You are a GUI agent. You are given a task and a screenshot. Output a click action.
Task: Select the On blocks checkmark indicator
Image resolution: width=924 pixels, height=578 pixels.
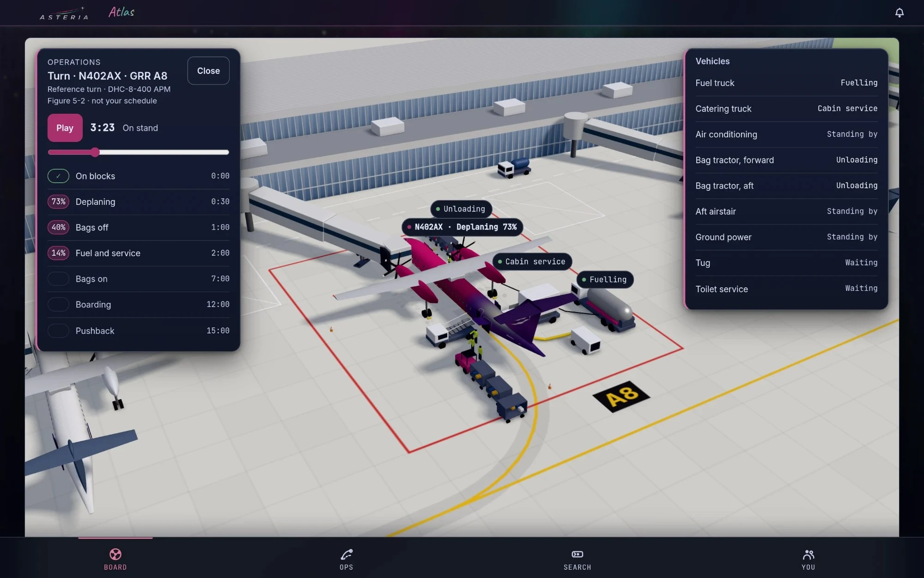58,176
